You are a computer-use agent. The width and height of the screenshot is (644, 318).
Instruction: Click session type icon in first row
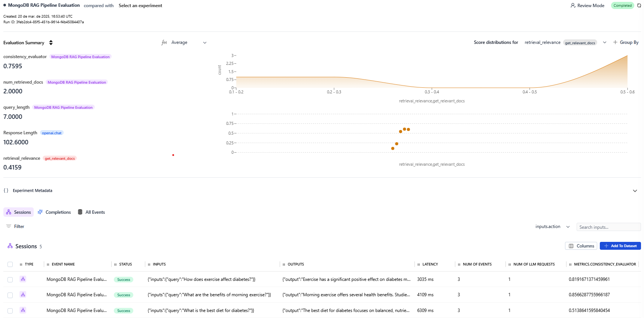click(23, 279)
